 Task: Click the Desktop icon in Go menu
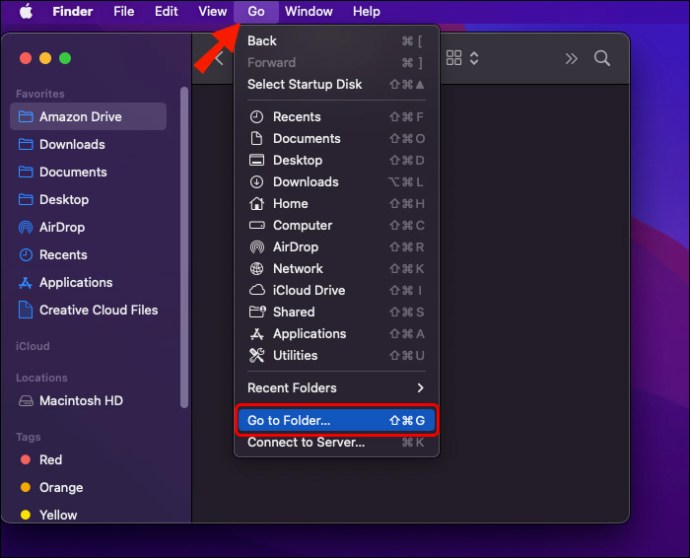[257, 160]
